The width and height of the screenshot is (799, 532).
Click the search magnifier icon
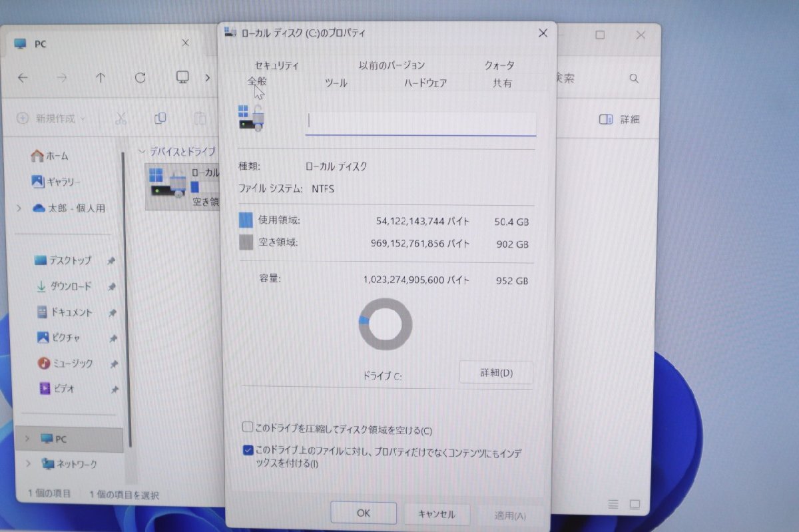(633, 78)
